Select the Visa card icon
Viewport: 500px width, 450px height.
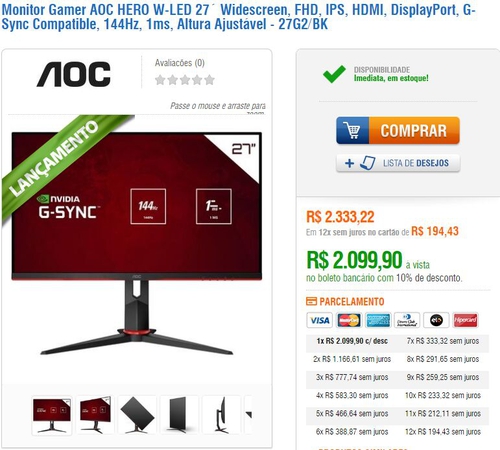tap(319, 320)
